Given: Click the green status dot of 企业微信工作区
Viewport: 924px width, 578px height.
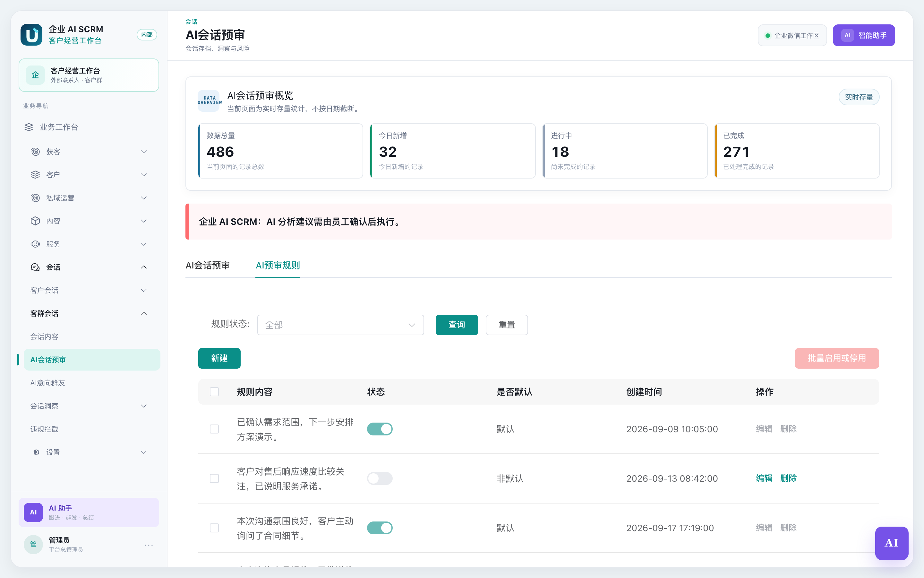Looking at the screenshot, I should pyautogui.click(x=767, y=36).
